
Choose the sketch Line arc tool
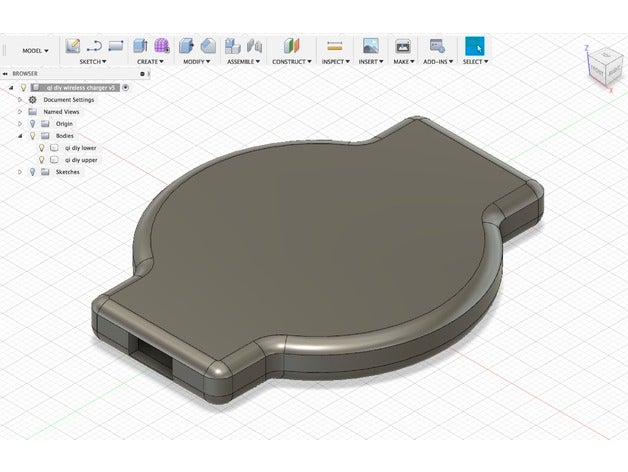point(95,46)
